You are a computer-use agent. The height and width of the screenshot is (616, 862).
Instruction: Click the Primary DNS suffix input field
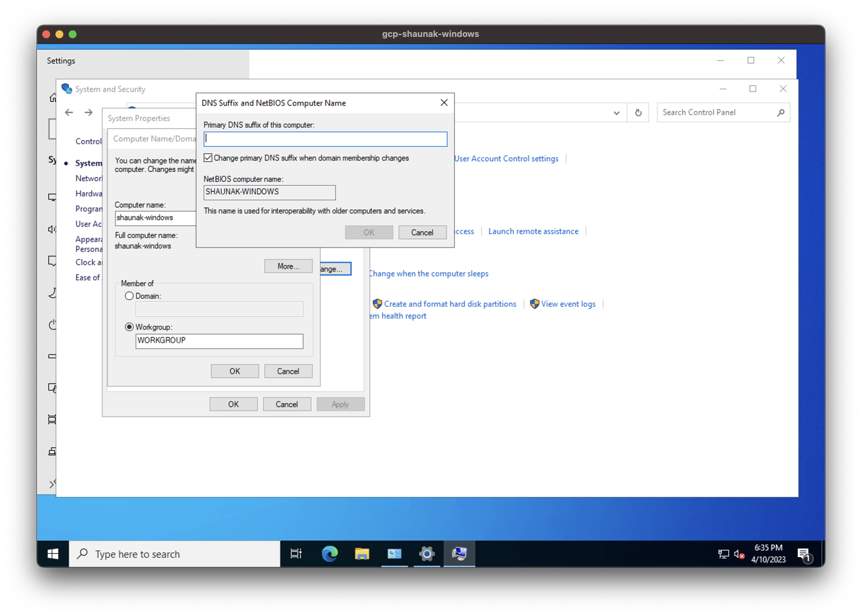[325, 139]
